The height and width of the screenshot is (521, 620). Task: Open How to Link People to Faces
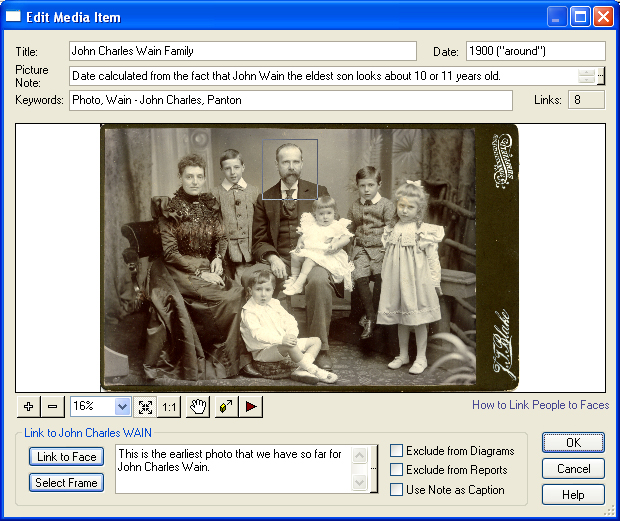coord(540,405)
